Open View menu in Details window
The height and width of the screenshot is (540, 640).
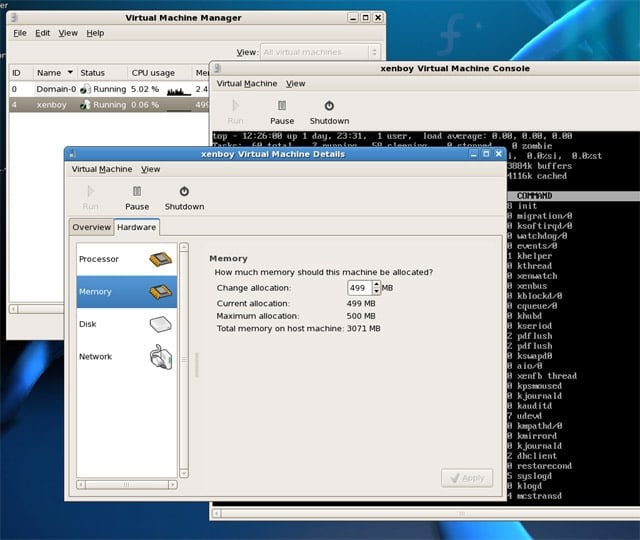coord(151,169)
